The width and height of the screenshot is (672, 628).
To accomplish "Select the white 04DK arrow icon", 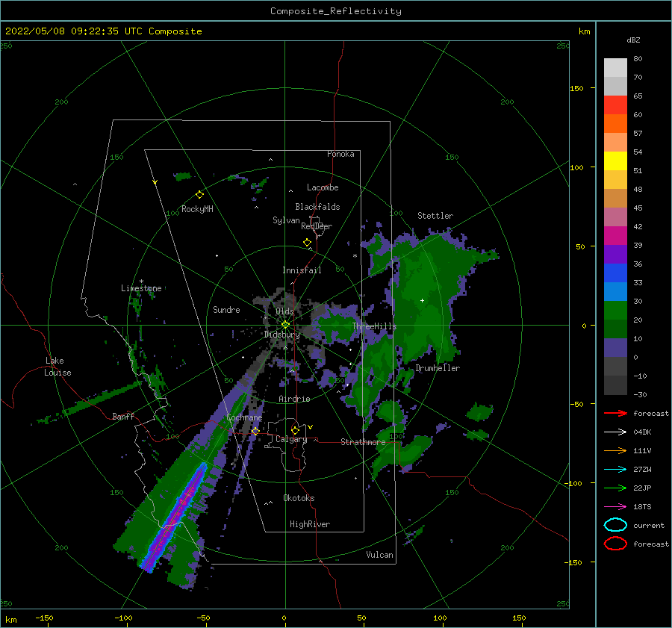I will (x=615, y=432).
